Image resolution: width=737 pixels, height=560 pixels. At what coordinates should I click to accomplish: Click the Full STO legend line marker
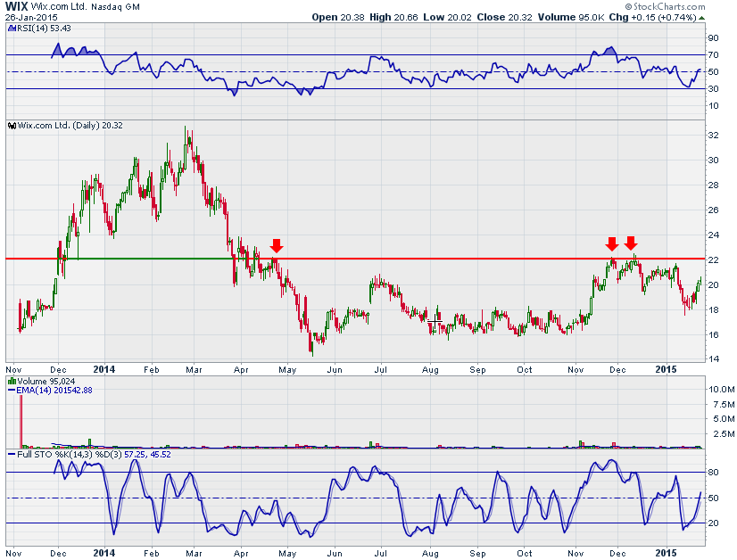(x=12, y=455)
